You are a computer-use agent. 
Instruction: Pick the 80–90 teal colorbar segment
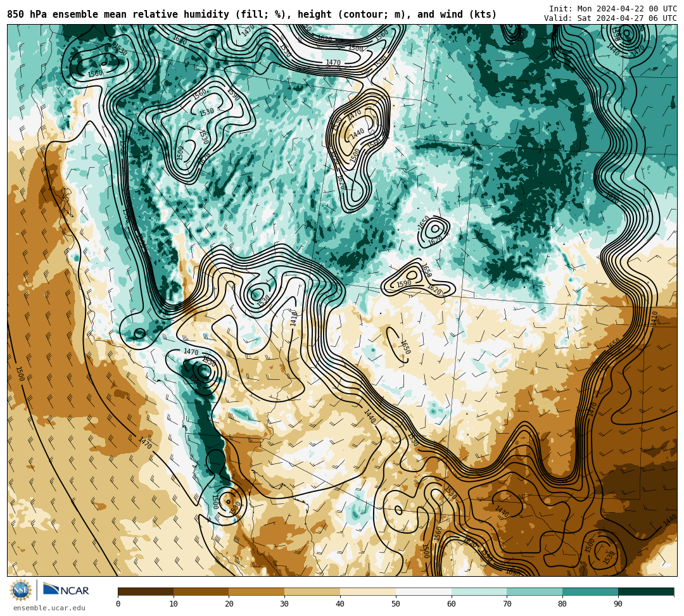[x=590, y=591]
